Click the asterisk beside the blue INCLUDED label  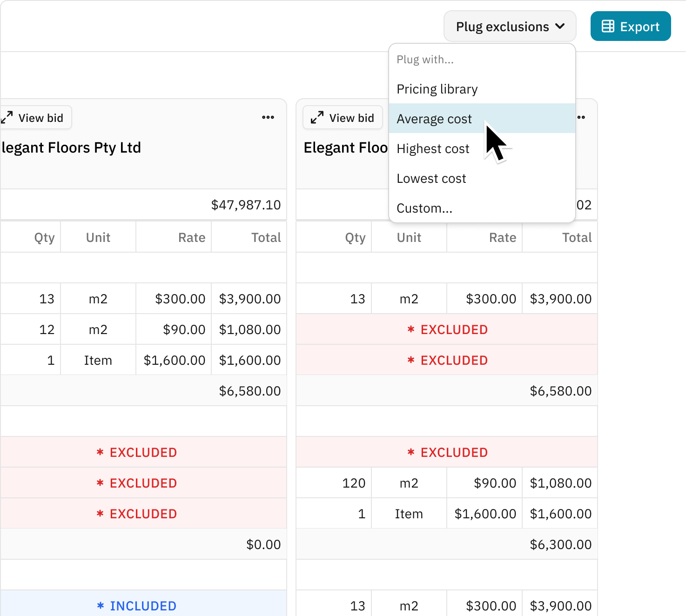101,606
